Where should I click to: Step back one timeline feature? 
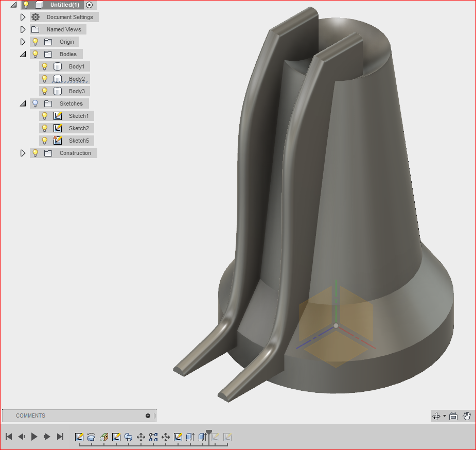click(22, 437)
